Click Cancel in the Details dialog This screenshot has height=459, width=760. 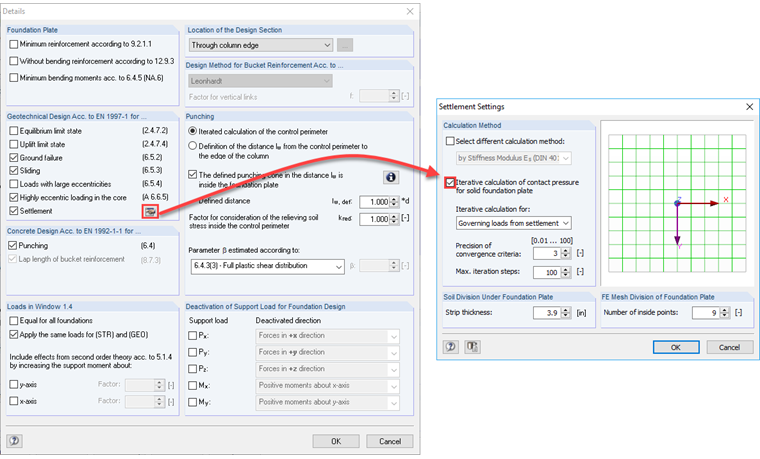point(390,441)
